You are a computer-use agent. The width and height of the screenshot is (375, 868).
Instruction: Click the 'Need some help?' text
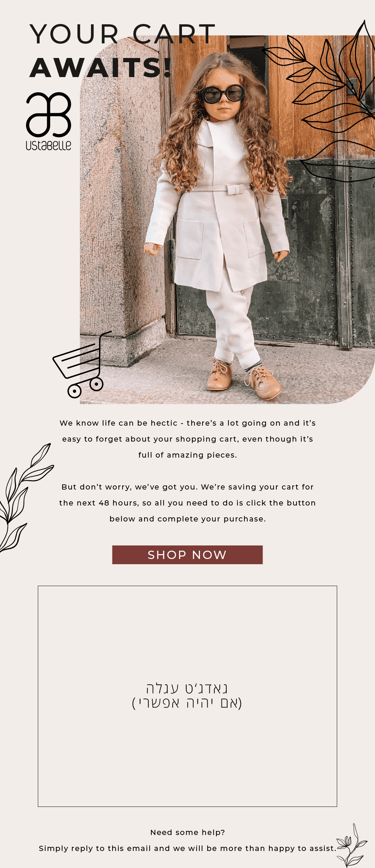pos(187,832)
